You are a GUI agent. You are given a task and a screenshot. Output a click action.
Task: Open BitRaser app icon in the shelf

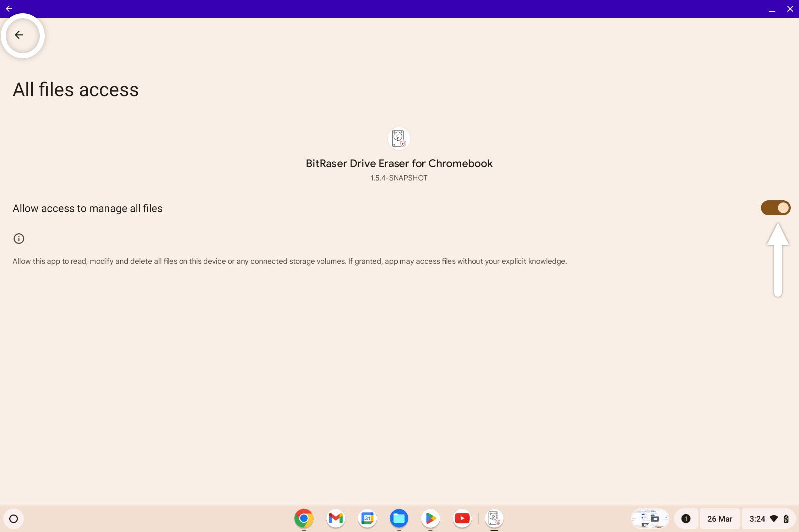[494, 518]
